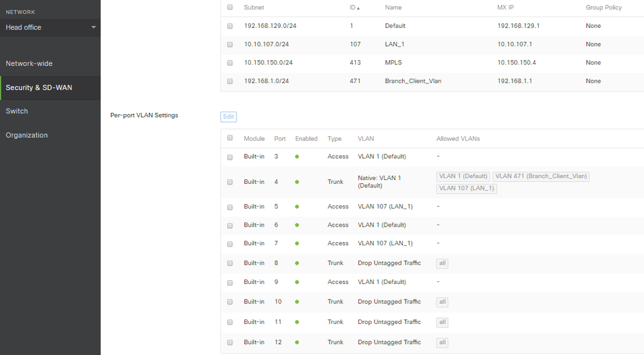
Task: Open the Network-wide menu
Action: coord(29,63)
